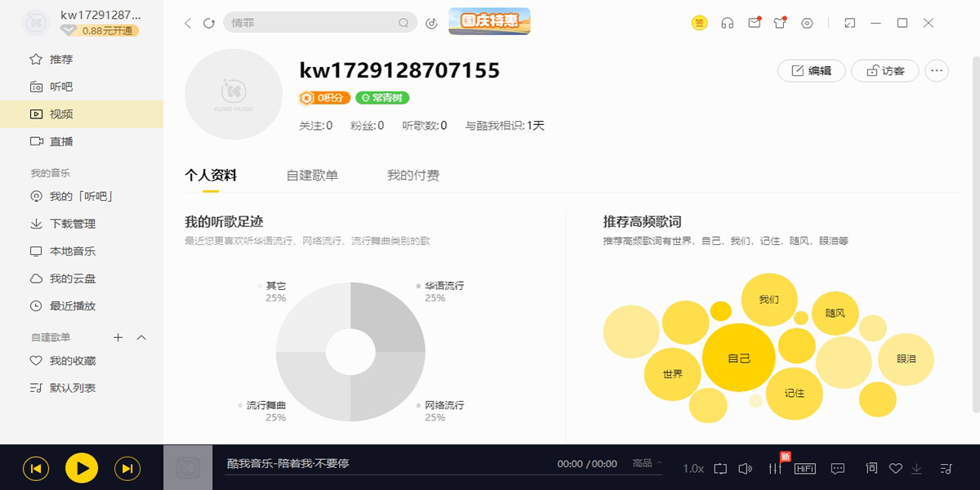Click the now-playing album cover
This screenshot has height=490, width=980.
(188, 467)
